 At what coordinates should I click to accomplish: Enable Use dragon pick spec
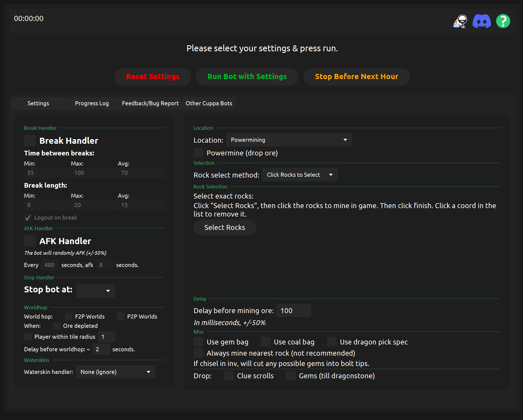(x=332, y=342)
